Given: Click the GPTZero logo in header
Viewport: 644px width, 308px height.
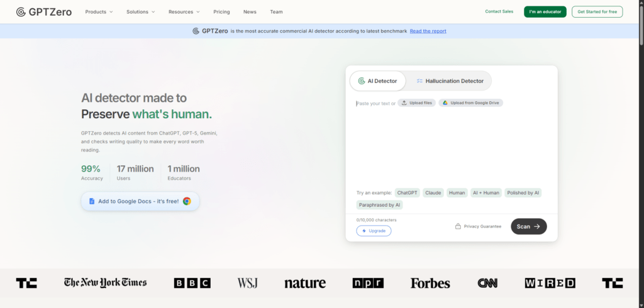Looking at the screenshot, I should click(44, 12).
